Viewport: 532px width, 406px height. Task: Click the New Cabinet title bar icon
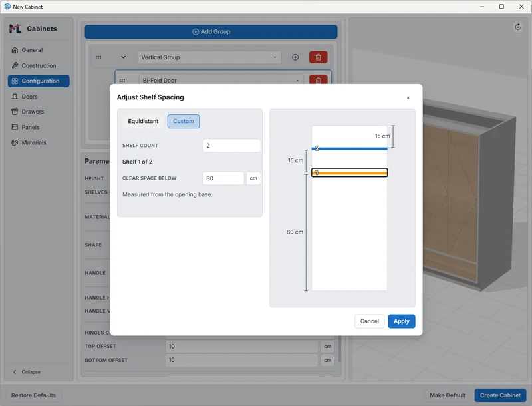pyautogui.click(x=7, y=7)
